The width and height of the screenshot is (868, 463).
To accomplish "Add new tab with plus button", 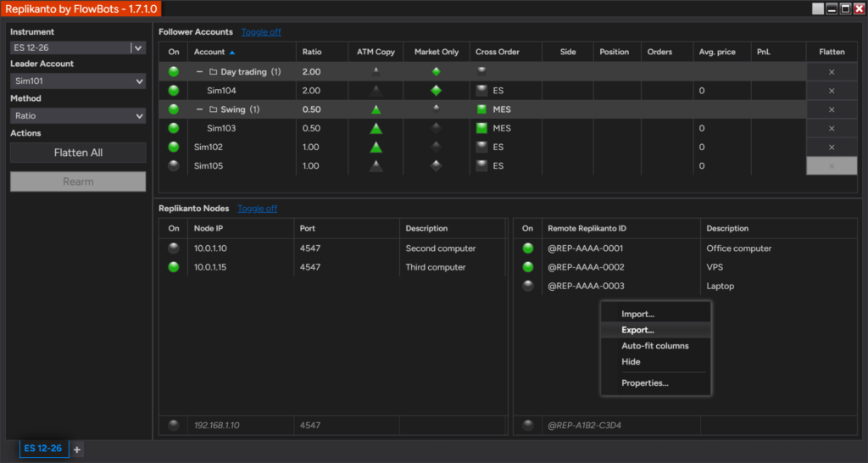I will [77, 449].
